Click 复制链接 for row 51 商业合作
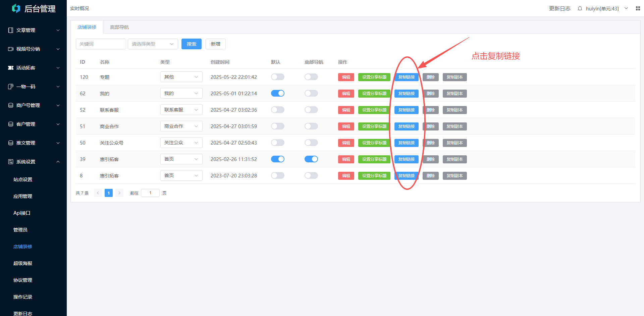 pos(406,126)
